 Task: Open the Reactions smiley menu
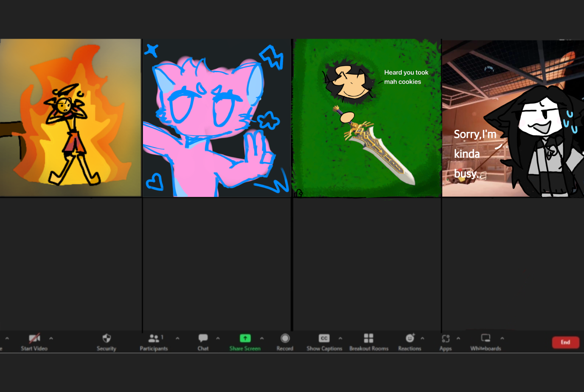tap(410, 339)
